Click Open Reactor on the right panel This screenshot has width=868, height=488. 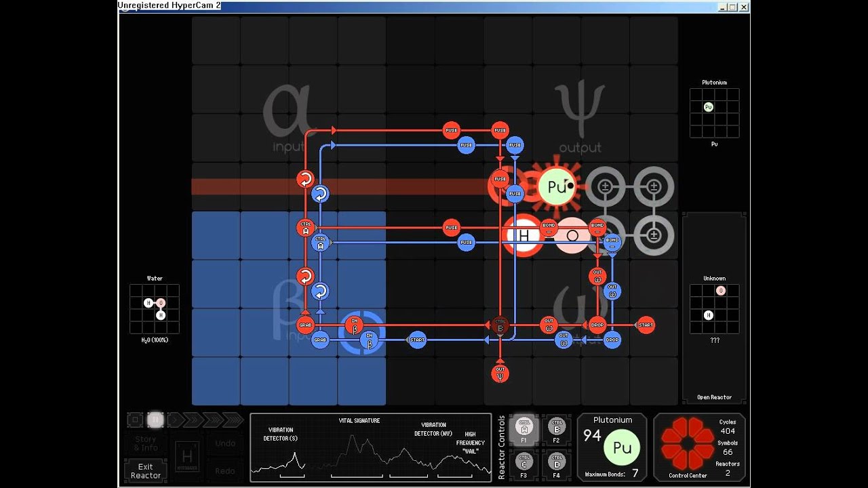[715, 397]
